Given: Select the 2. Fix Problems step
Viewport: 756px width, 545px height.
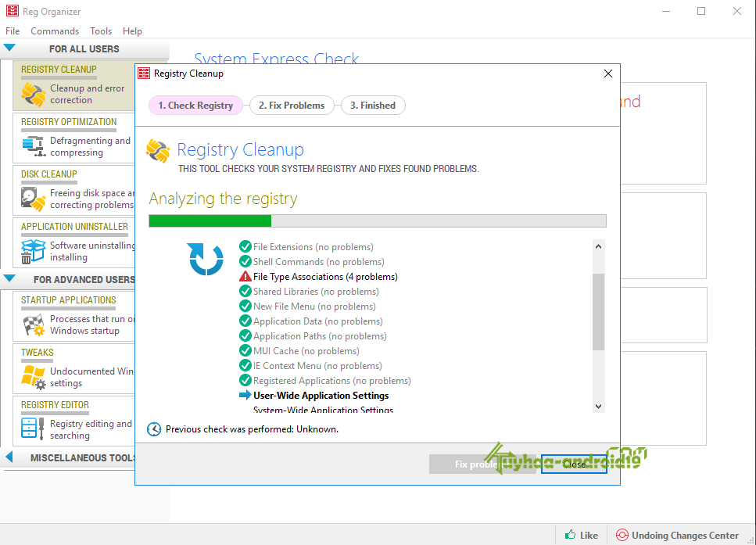Looking at the screenshot, I should pyautogui.click(x=292, y=105).
